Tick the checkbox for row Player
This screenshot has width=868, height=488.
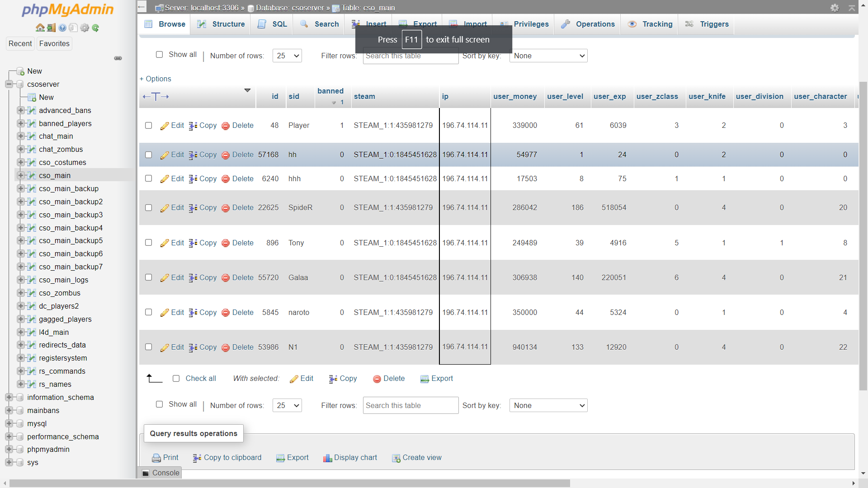coord(148,126)
